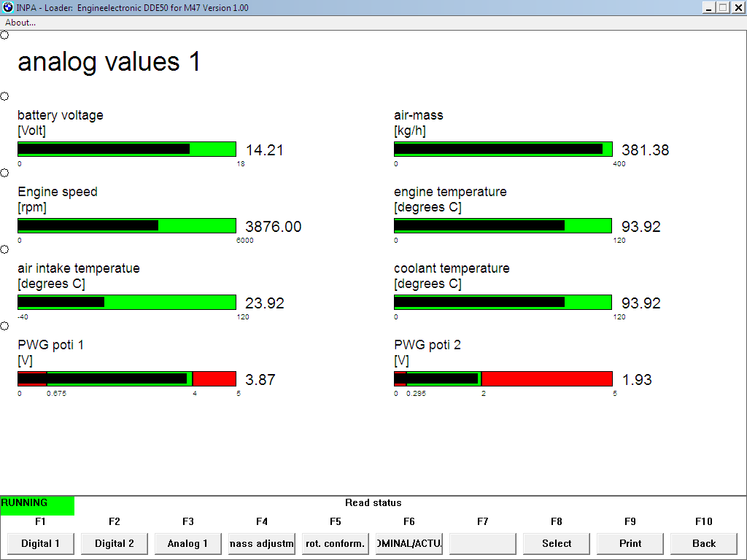Click the Engine speed rpm bar gauge
747x560 pixels.
(x=127, y=226)
